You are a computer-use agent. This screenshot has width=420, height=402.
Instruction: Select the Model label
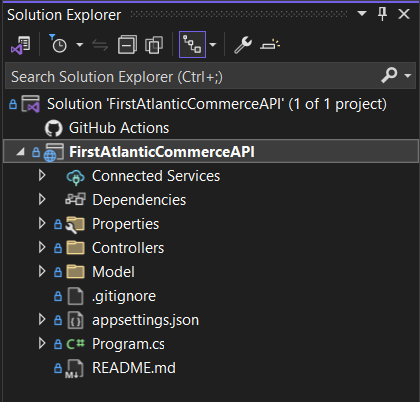(113, 272)
